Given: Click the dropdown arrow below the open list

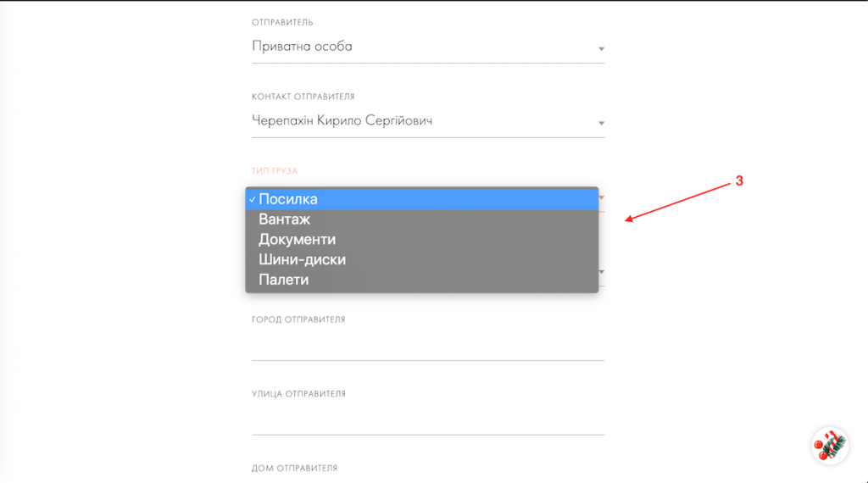Looking at the screenshot, I should 602,273.
